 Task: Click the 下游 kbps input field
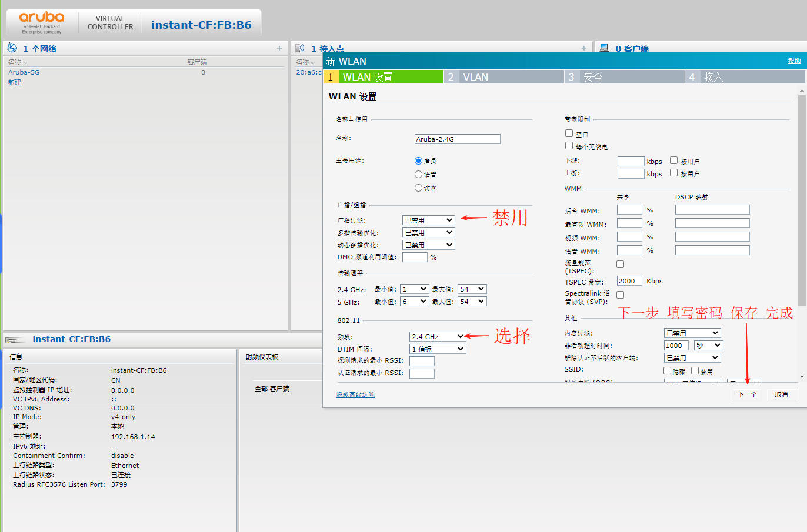pyautogui.click(x=631, y=161)
